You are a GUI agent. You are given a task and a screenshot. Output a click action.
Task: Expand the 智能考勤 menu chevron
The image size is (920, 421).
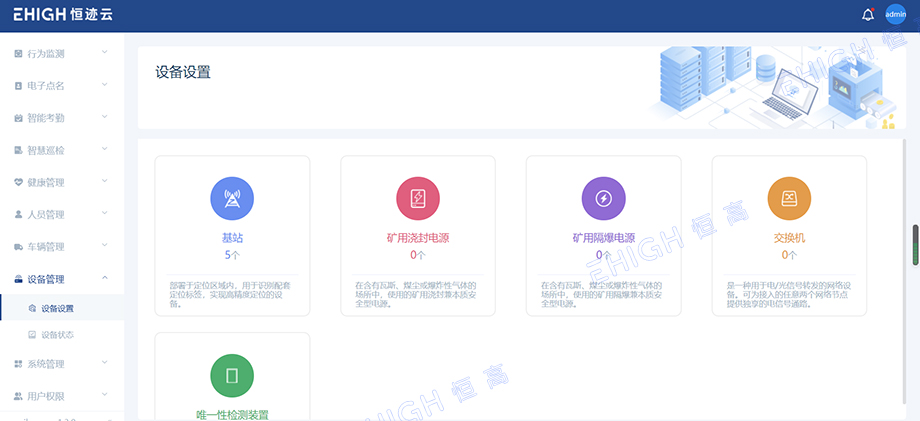tap(105, 117)
